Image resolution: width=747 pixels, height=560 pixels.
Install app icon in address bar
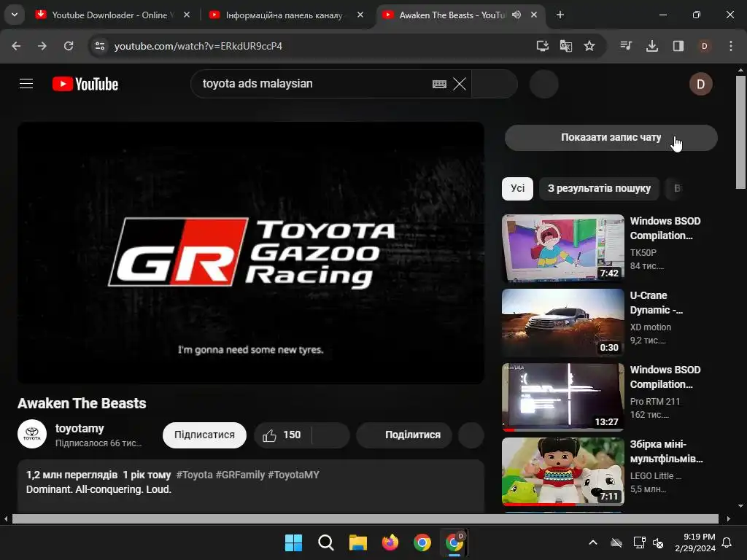pyautogui.click(x=542, y=46)
